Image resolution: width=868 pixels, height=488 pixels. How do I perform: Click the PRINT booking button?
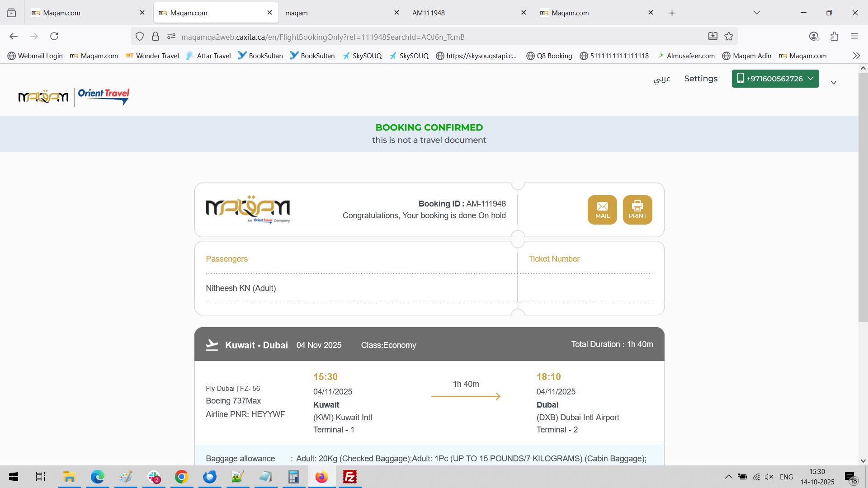[637, 210]
